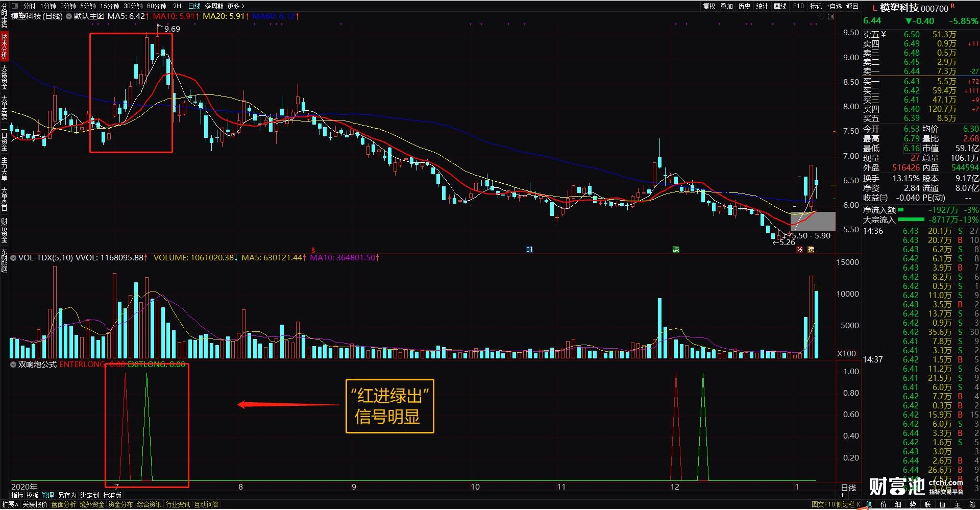This screenshot has width=980, height=510.
Task: Click the zoom-in plus under 日线
Action: coord(843,495)
